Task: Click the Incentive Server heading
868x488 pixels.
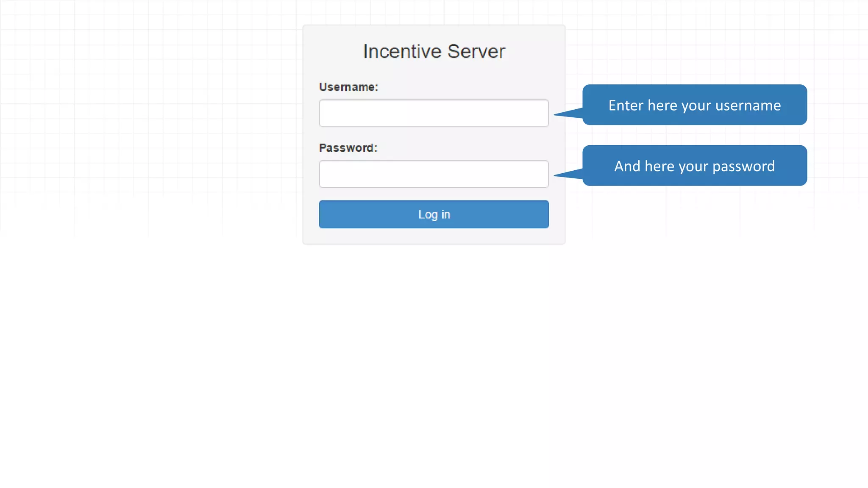Action: point(434,52)
